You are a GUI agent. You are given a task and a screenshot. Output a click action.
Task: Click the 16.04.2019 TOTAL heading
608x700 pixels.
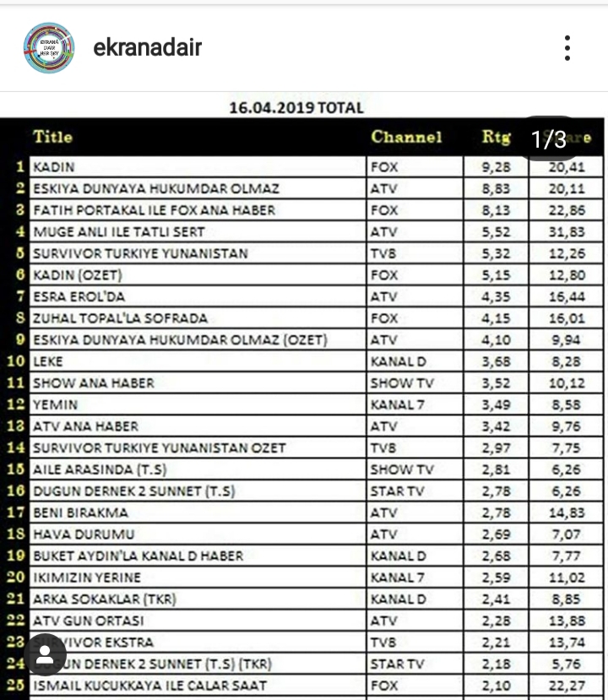click(x=296, y=108)
